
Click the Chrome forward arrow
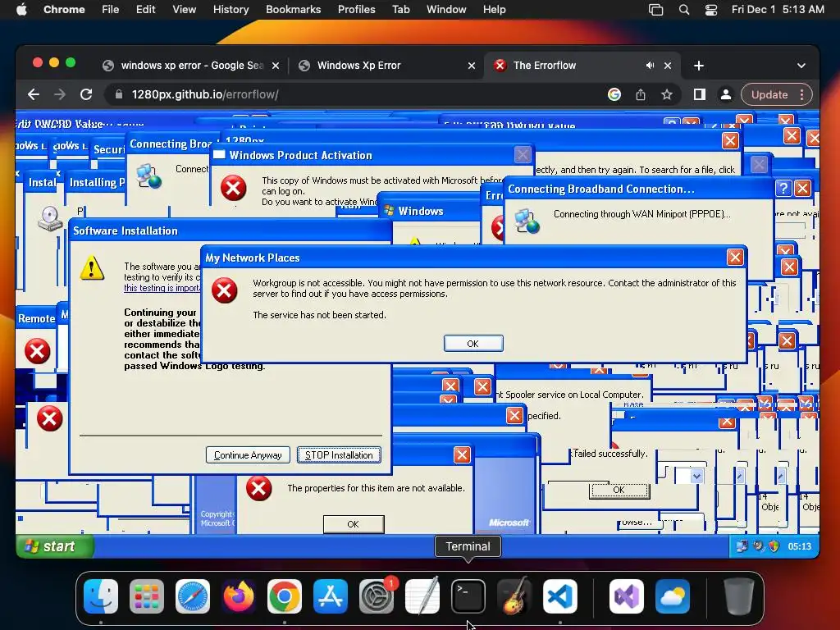click(59, 95)
